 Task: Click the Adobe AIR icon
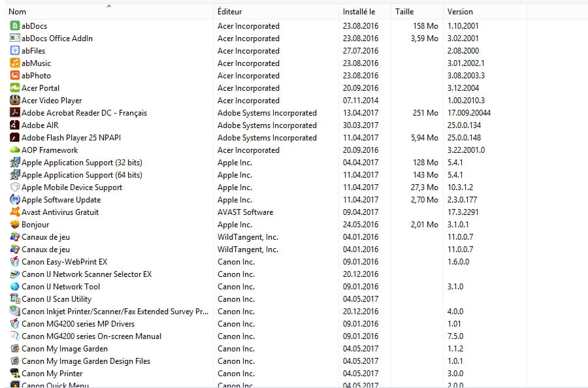click(x=14, y=125)
